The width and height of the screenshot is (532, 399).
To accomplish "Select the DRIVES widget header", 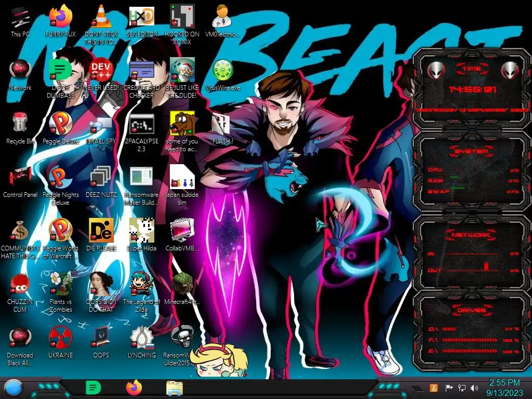I will (472, 310).
